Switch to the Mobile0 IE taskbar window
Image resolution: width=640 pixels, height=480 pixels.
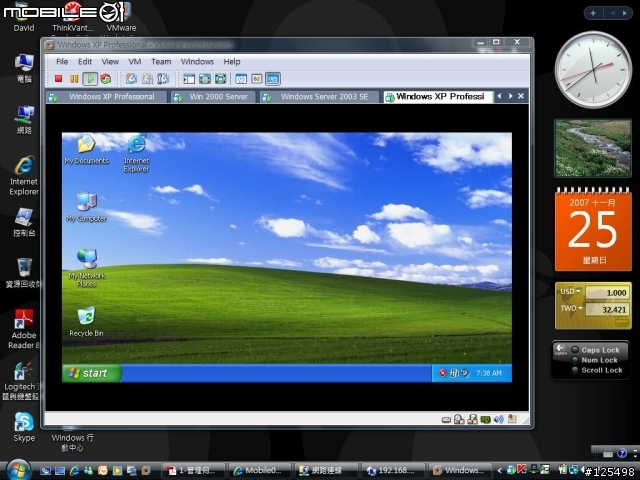pyautogui.click(x=259, y=471)
